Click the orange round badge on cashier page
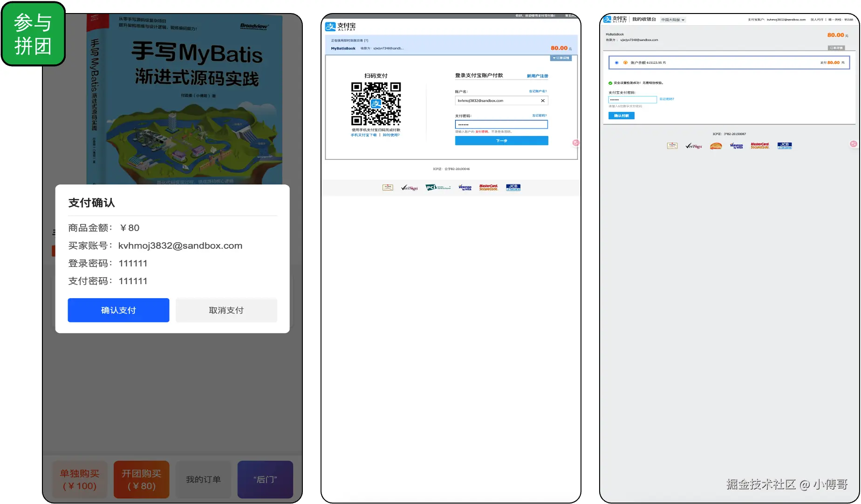This screenshot has width=861, height=504. 716,146
